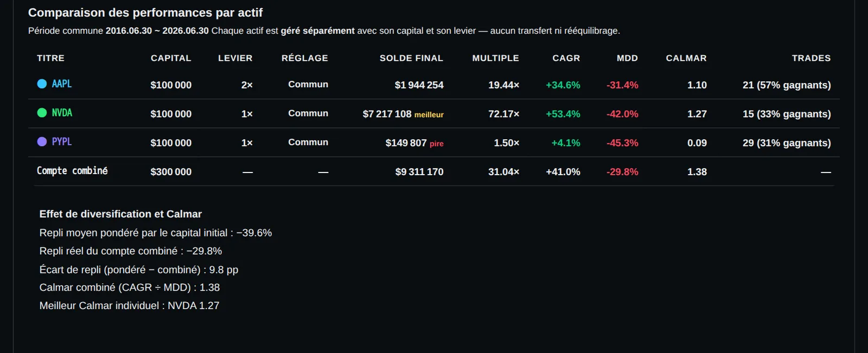Image resolution: width=868 pixels, height=353 pixels.
Task: Click the AAPL row Commun setting
Action: coord(308,84)
